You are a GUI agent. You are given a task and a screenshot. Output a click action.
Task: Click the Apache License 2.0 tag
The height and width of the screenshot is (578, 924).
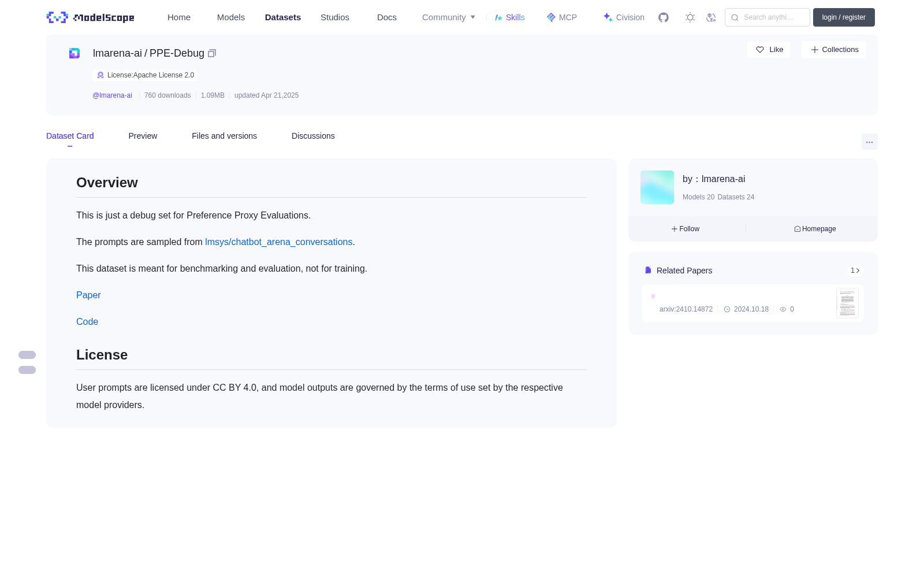pyautogui.click(x=144, y=75)
